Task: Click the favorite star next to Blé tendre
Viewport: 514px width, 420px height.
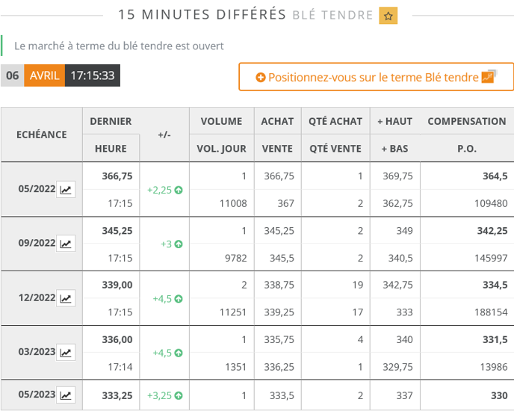Action: pos(388,16)
